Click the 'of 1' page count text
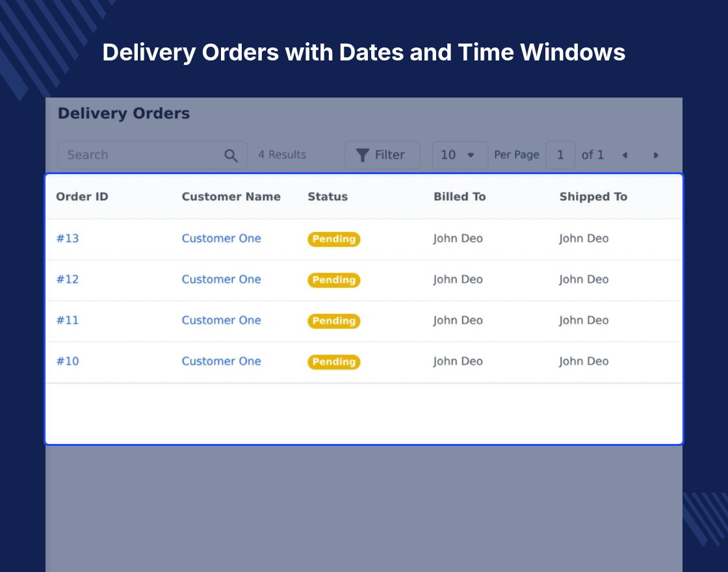 pyautogui.click(x=592, y=155)
